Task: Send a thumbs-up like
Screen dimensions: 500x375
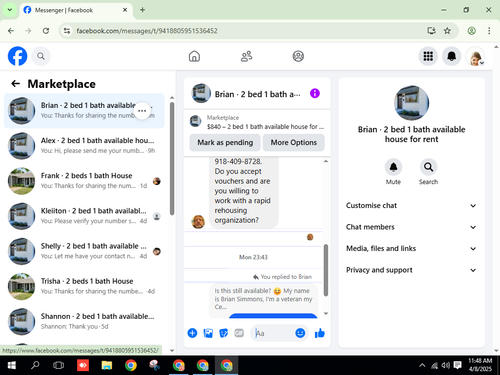Action: tap(320, 333)
